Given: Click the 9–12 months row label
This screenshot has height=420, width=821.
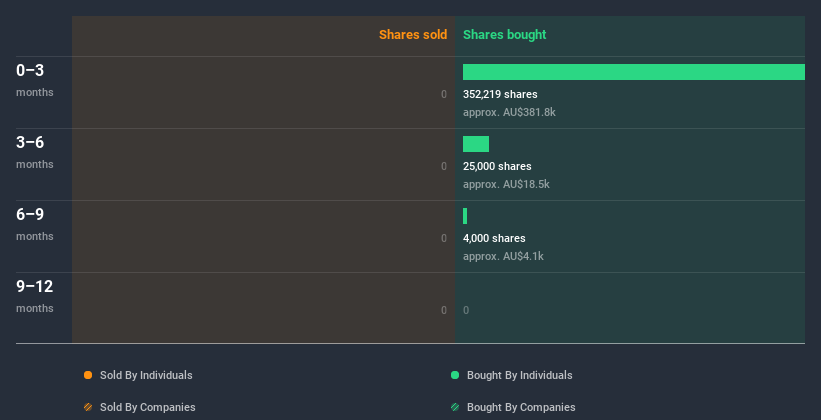Looking at the screenshot, I should pos(35,296).
